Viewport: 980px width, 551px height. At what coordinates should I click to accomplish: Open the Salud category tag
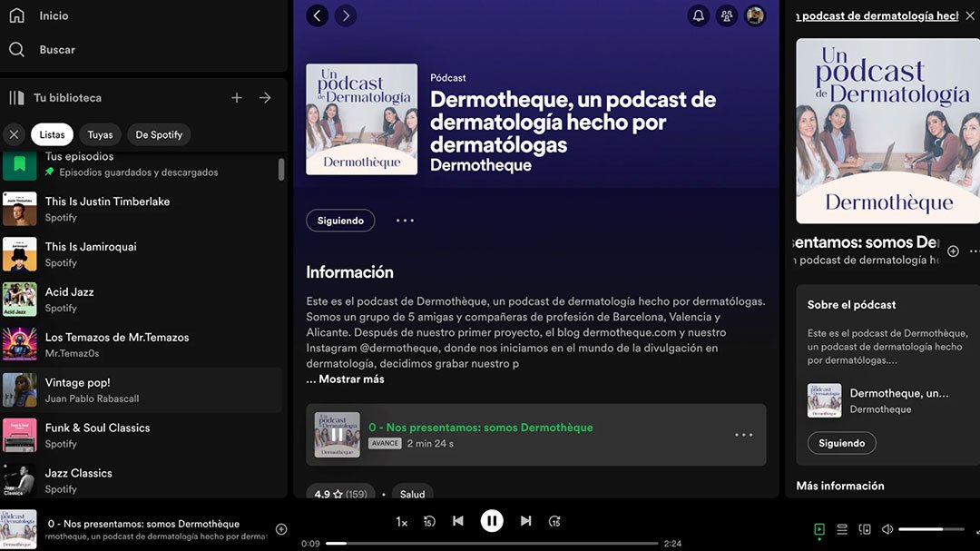[412, 495]
